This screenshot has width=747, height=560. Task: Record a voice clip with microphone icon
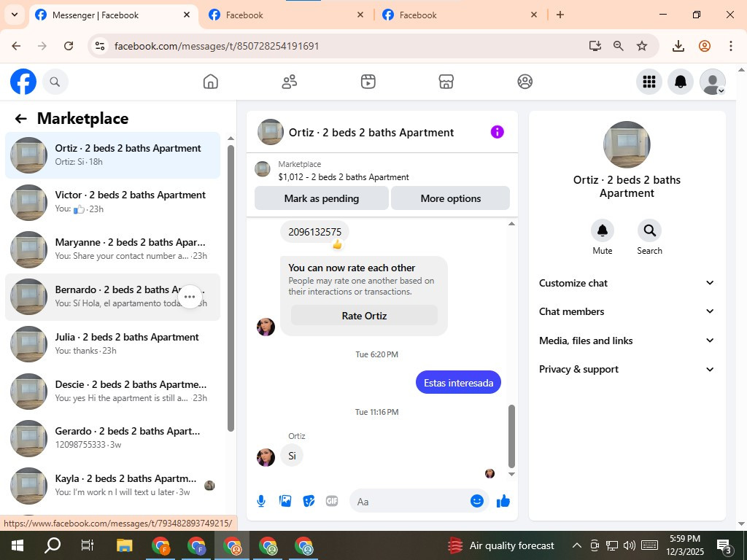(x=261, y=501)
